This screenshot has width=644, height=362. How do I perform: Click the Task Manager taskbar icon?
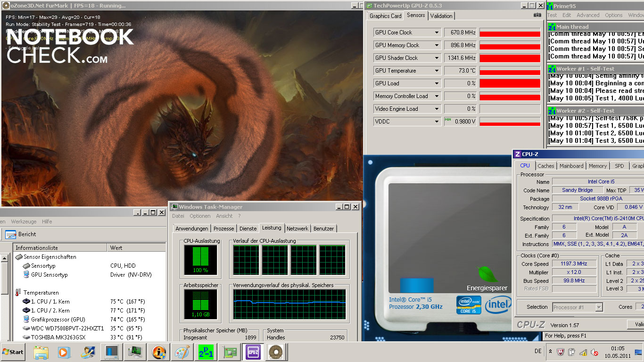[x=136, y=352]
